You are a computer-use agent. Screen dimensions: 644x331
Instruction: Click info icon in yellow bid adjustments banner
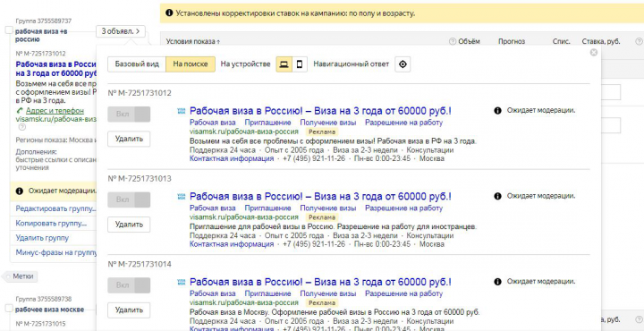point(169,13)
